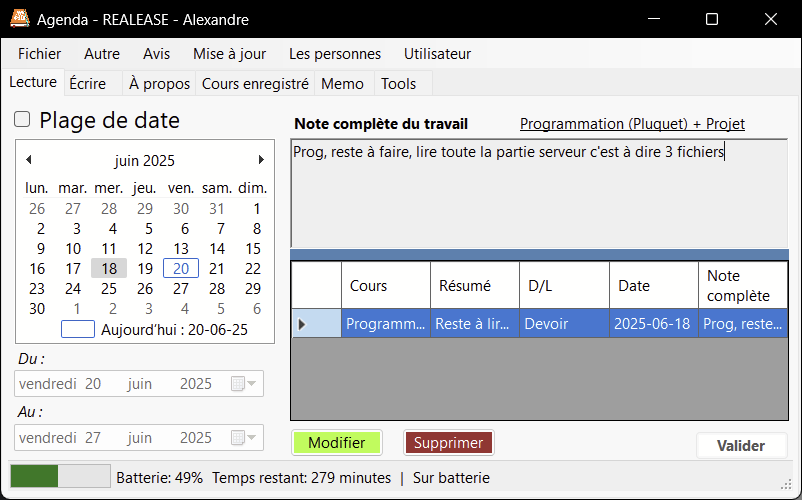
Task: Switch to the Écrire tab
Action: click(88, 84)
